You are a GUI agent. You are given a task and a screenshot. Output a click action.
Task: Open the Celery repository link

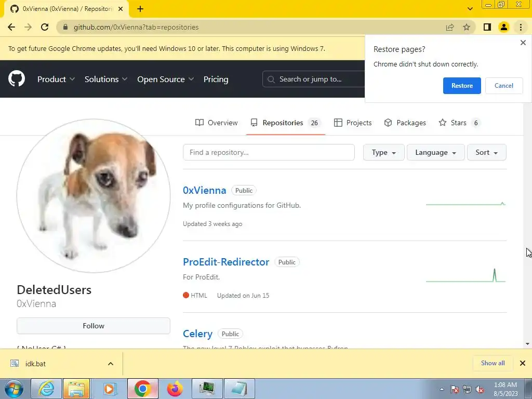point(197,334)
